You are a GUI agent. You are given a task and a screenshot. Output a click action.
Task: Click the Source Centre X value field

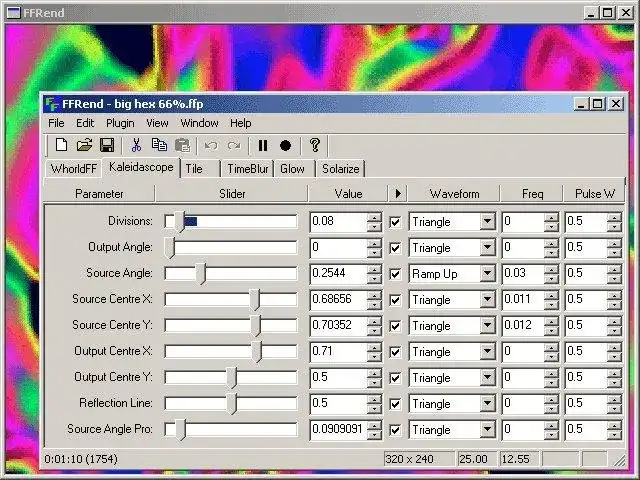[338, 300]
